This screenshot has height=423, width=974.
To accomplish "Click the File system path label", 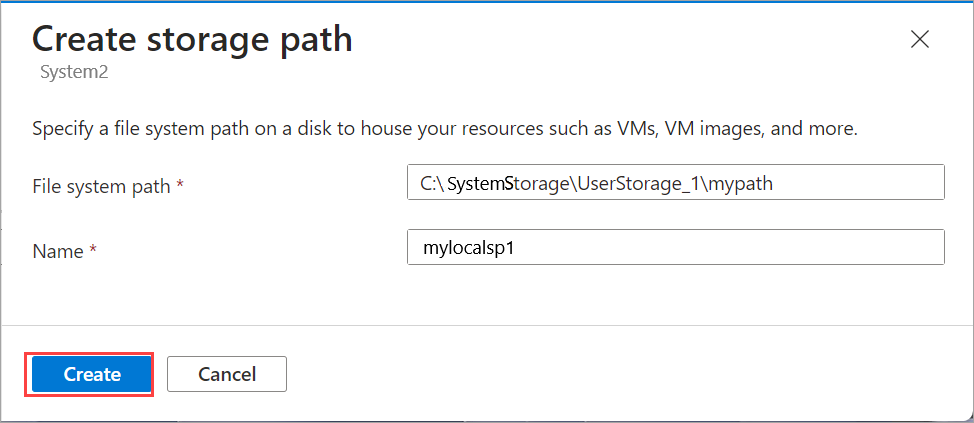I will (x=102, y=186).
